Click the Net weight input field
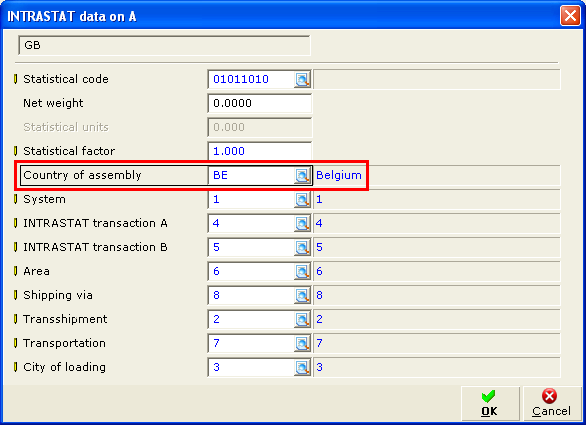The image size is (586, 425). click(259, 103)
